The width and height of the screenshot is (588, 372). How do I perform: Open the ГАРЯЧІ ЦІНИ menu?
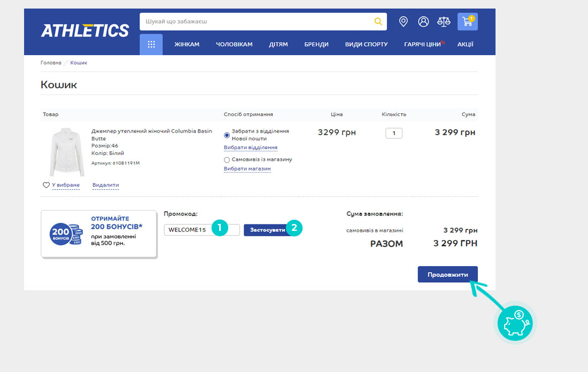423,44
